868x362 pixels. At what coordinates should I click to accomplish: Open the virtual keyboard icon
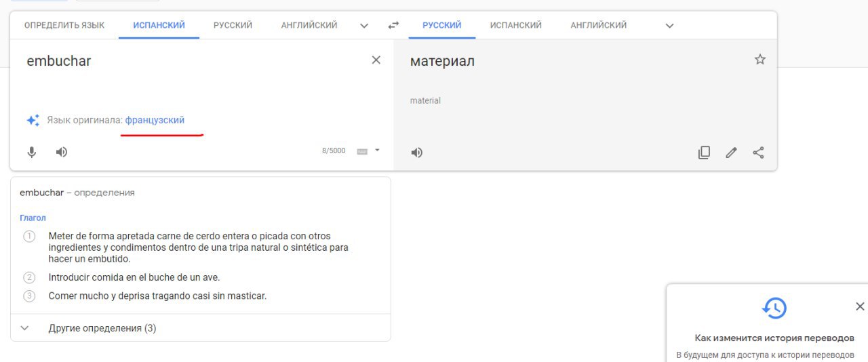click(362, 151)
